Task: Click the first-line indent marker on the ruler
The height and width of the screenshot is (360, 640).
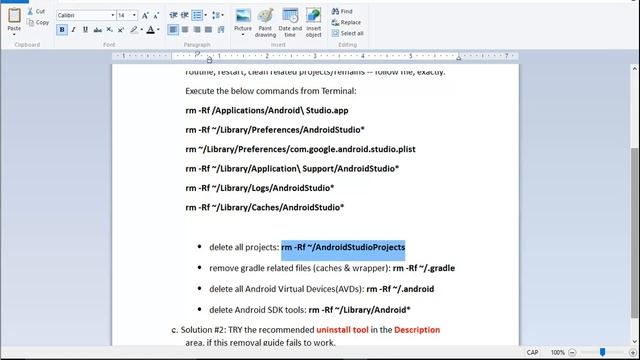Action: 197,53
